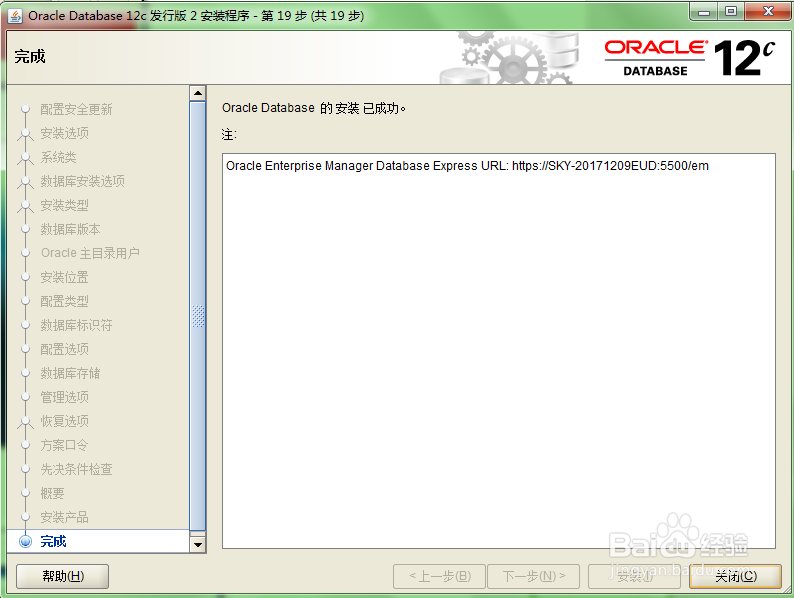Select the 管理选项 step

tap(64, 397)
